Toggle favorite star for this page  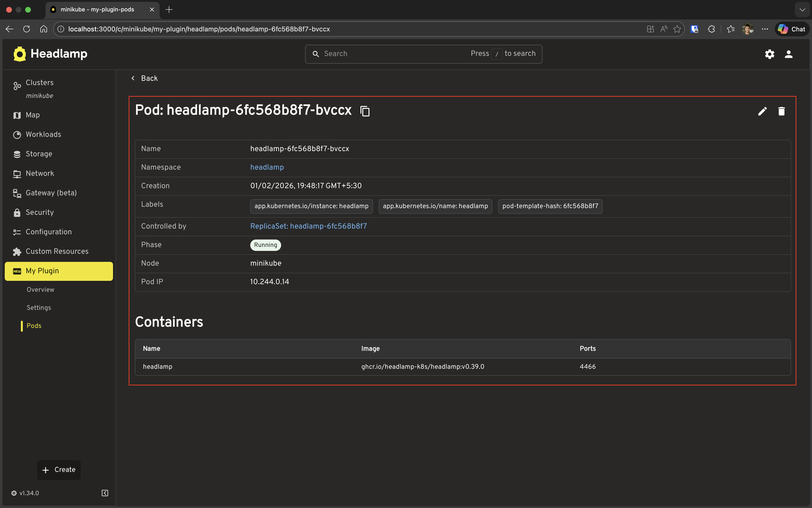point(677,29)
